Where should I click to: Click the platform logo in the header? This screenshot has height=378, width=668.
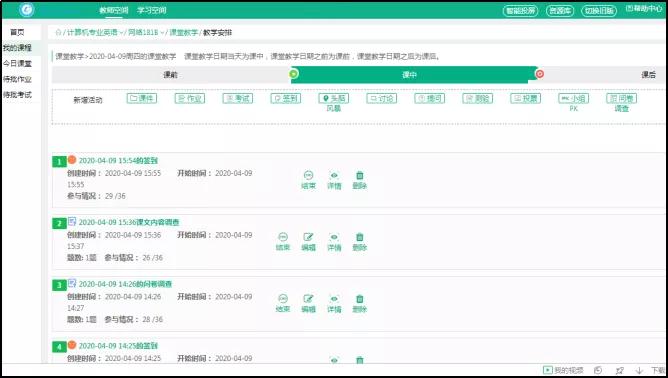click(26, 9)
